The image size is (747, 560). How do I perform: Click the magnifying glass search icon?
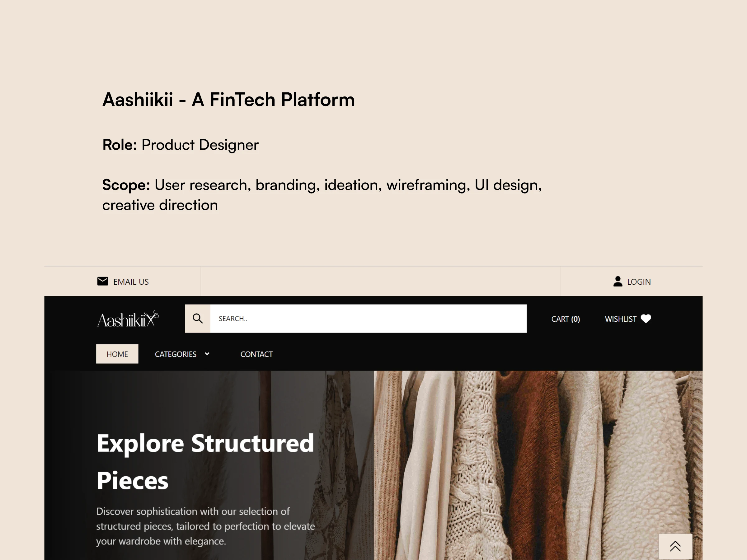pos(198,318)
